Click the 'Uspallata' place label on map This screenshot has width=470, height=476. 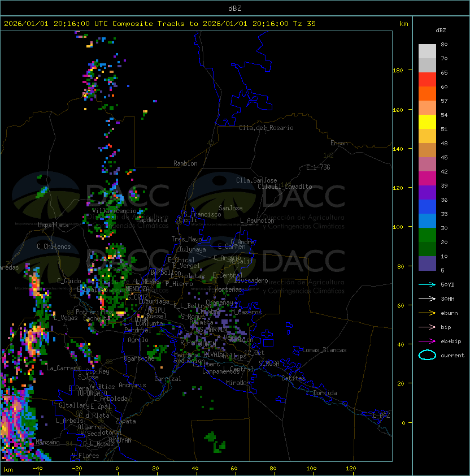[x=53, y=225]
